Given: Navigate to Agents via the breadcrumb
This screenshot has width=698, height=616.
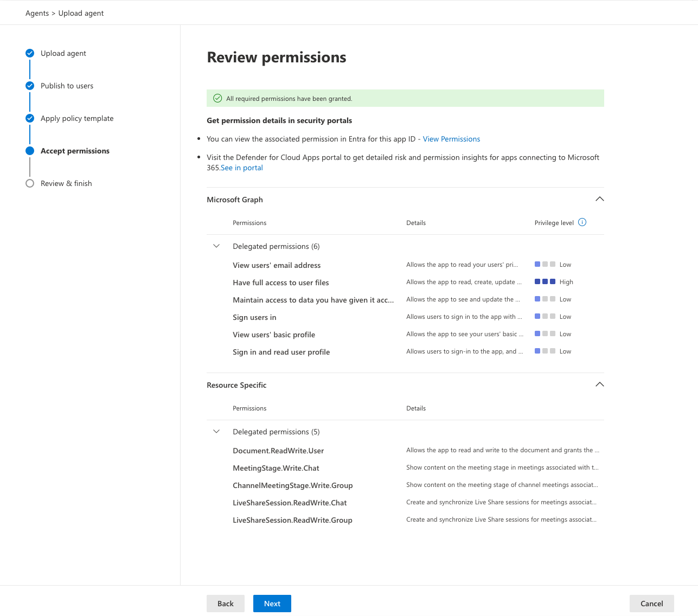Looking at the screenshot, I should (36, 13).
